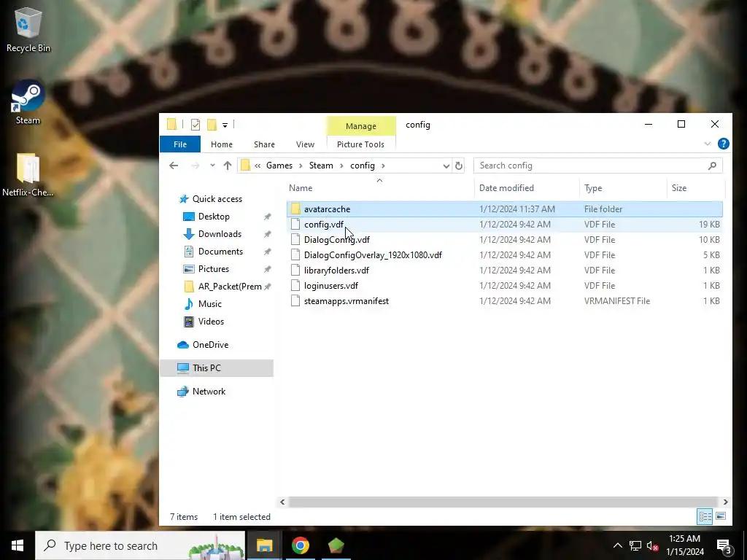The image size is (747, 560).
Task: Switch to Details view icon
Action: [705, 517]
